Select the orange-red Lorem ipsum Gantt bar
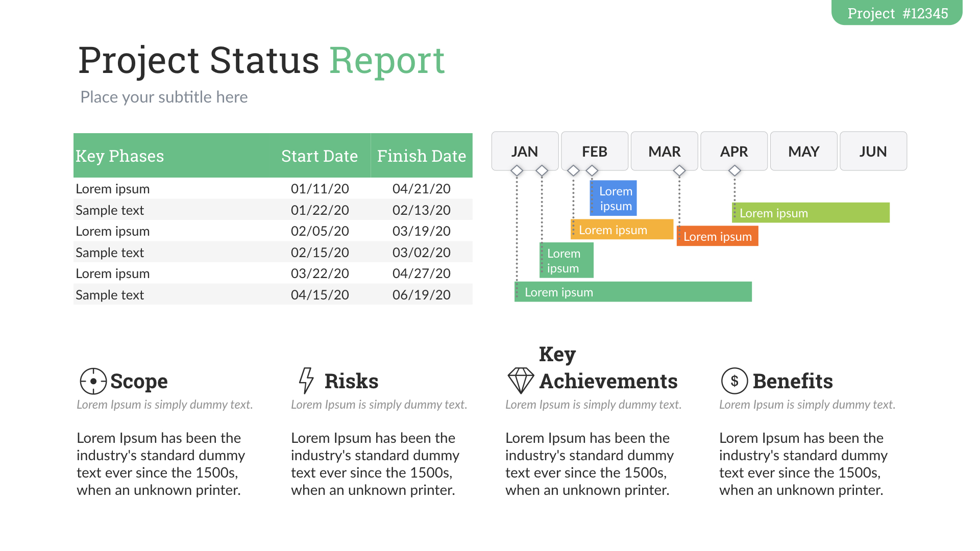 click(717, 237)
